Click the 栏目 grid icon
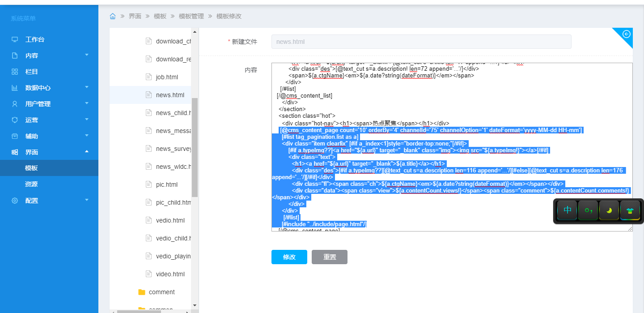 pos(15,72)
